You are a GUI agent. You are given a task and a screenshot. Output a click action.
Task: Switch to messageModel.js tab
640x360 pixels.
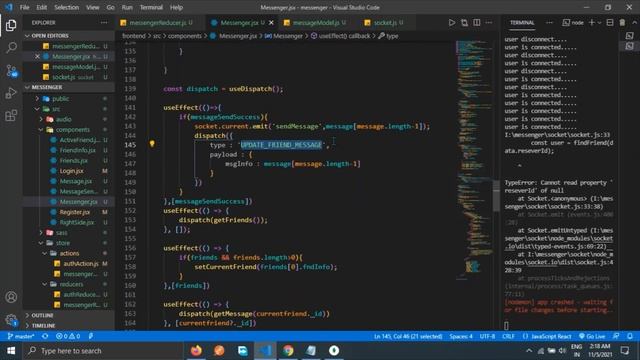point(315,22)
